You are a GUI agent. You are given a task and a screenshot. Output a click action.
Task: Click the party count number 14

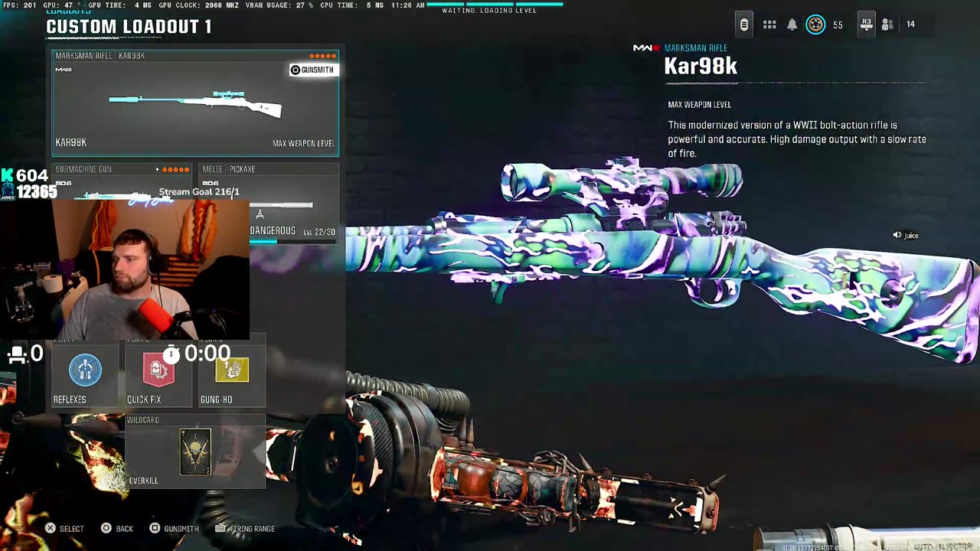910,24
